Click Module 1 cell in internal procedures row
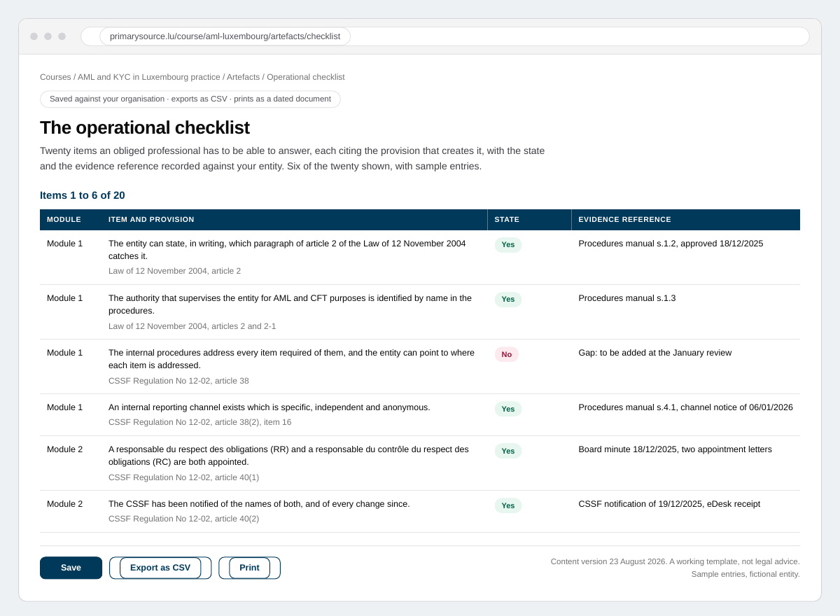Viewport: 840px width, 616px height. (x=64, y=353)
